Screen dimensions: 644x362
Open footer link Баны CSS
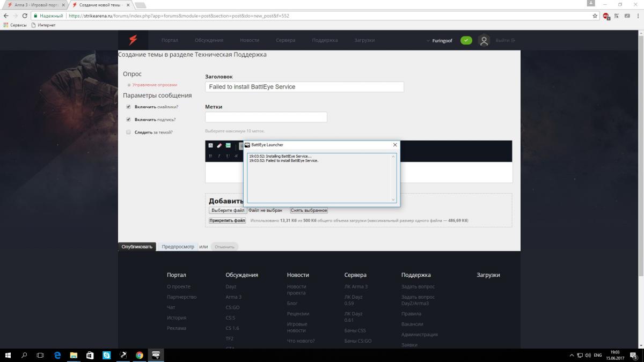(x=355, y=330)
